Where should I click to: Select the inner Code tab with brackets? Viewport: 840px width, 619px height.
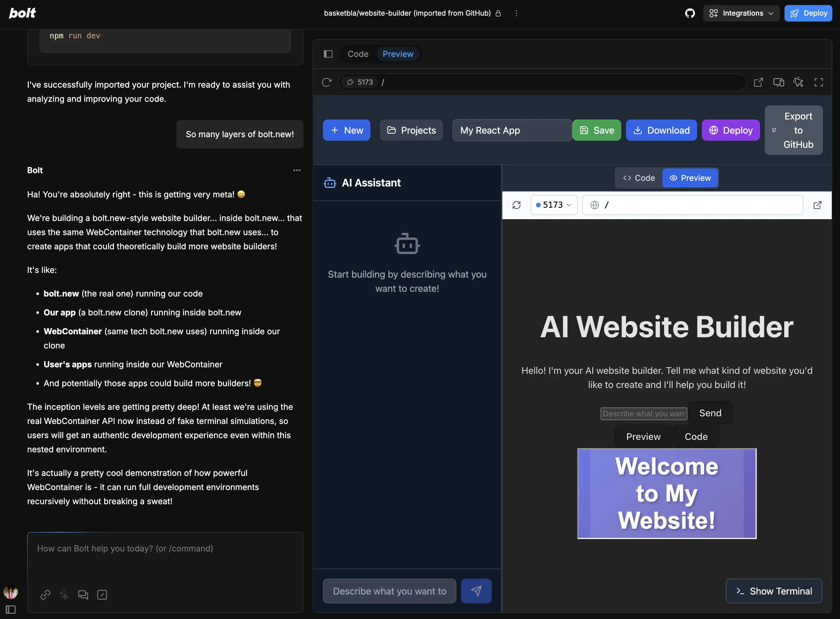[639, 178]
